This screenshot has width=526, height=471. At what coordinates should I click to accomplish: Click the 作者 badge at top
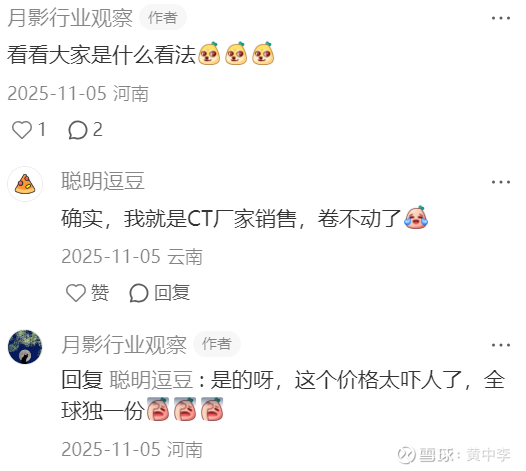[163, 17]
